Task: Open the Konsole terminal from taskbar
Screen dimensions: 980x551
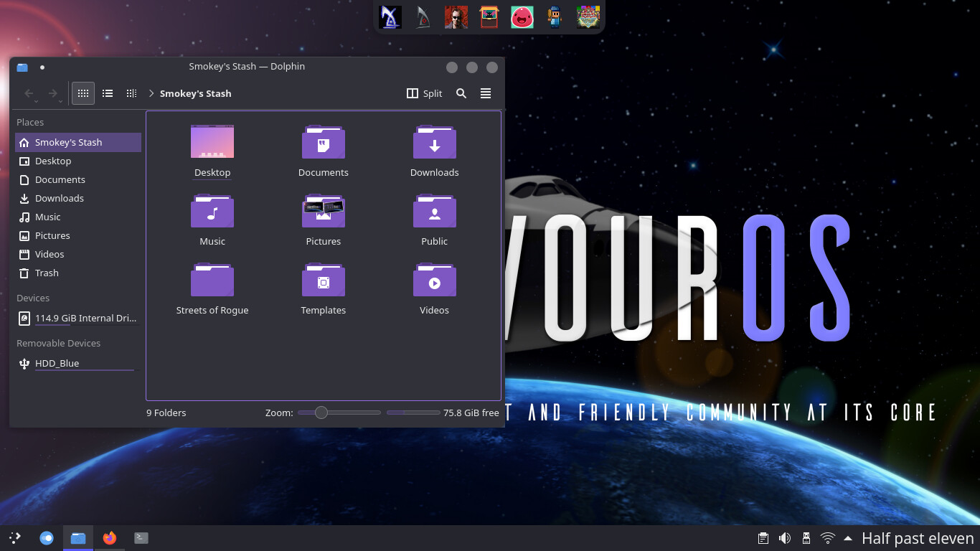Action: tap(141, 537)
